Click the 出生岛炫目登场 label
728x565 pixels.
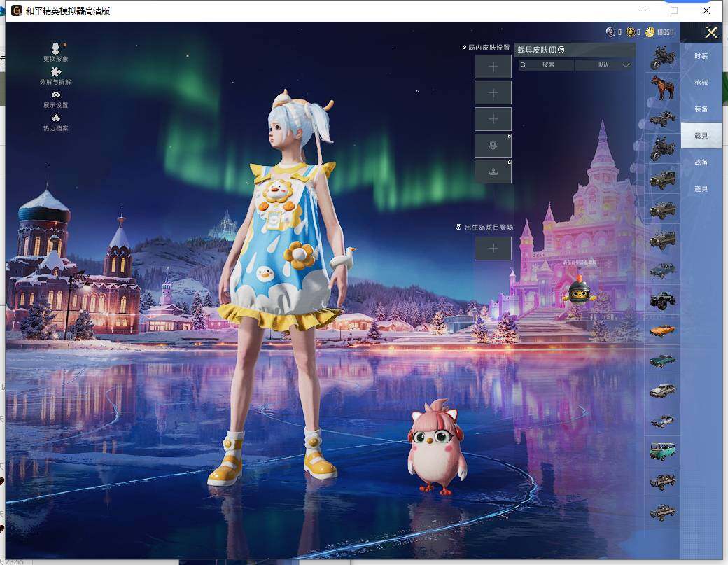point(489,227)
